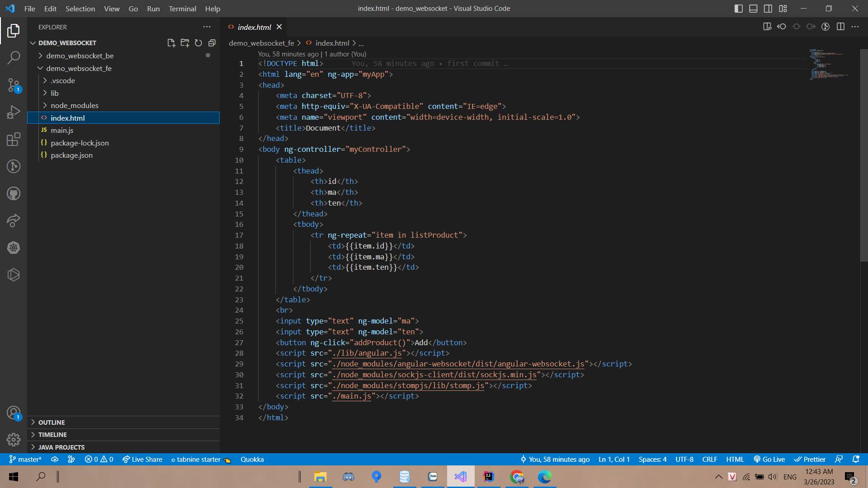Select the Terminal menu item
This screenshot has width=868, height=488.
(181, 8)
